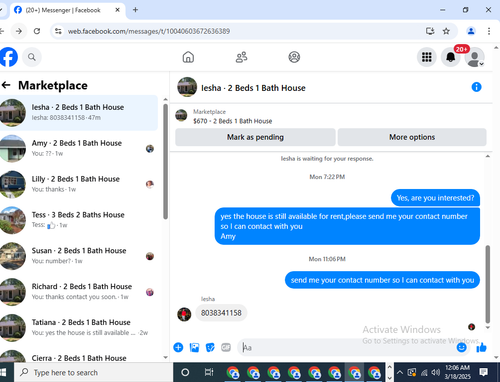The image size is (500, 382).
Task: Open Iesha conversation in the chat list
Action: pyautogui.click(x=79, y=112)
